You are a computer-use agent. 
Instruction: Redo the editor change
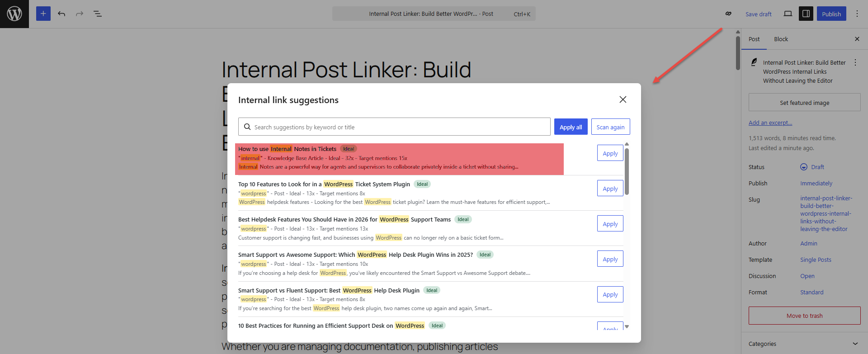tap(80, 14)
